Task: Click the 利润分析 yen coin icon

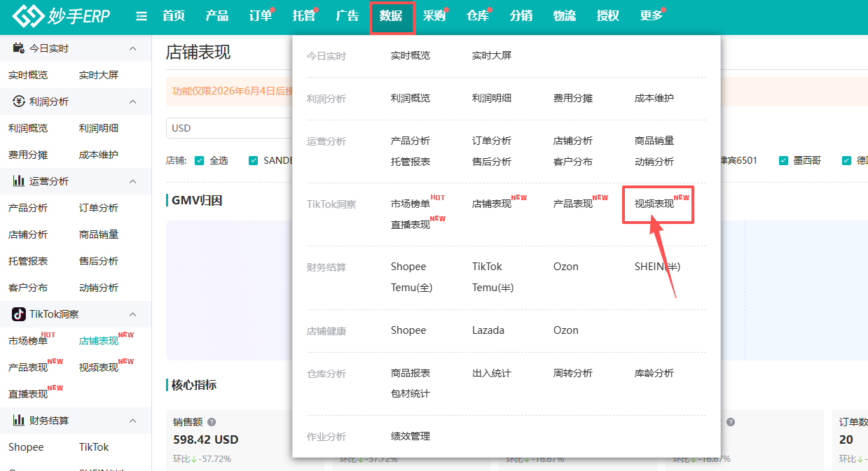Action: pyautogui.click(x=19, y=101)
